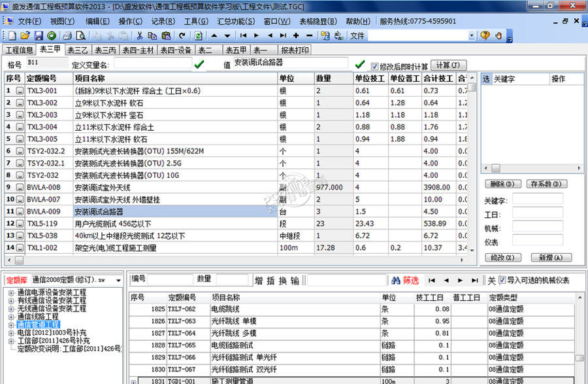Select cell 安装调试室外天线 外墙壁挂
The width and height of the screenshot is (588, 384).
176,200
